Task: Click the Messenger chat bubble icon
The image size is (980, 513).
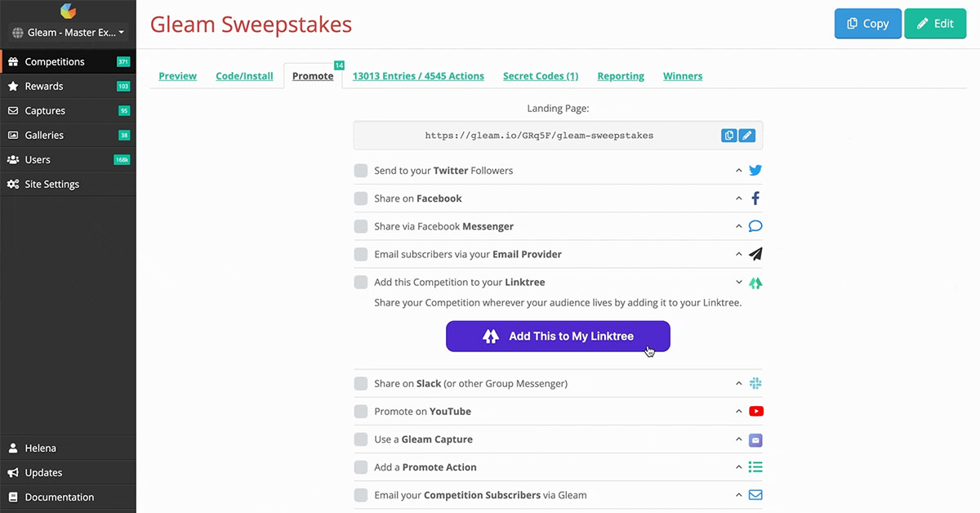Action: point(755,226)
